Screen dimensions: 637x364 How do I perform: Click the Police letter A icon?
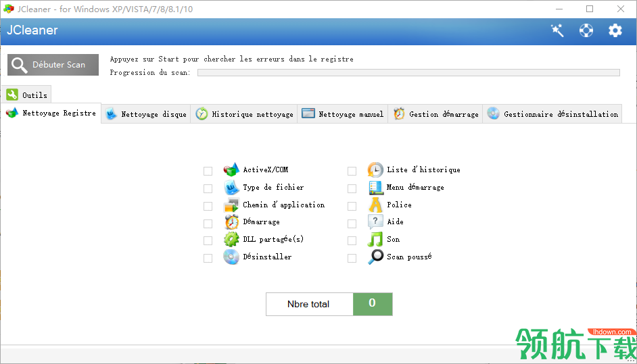click(x=375, y=205)
